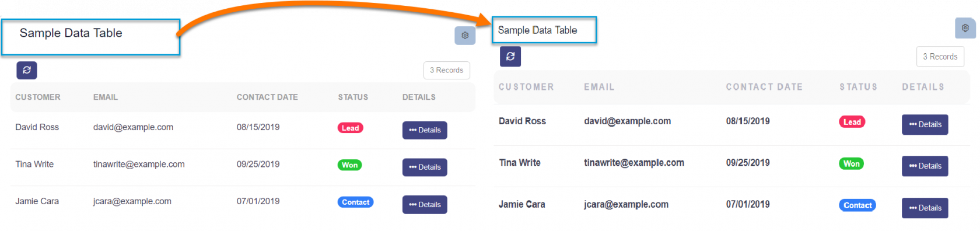
Task: Open Details for Jamie Cara in left table
Action: [x=425, y=205]
